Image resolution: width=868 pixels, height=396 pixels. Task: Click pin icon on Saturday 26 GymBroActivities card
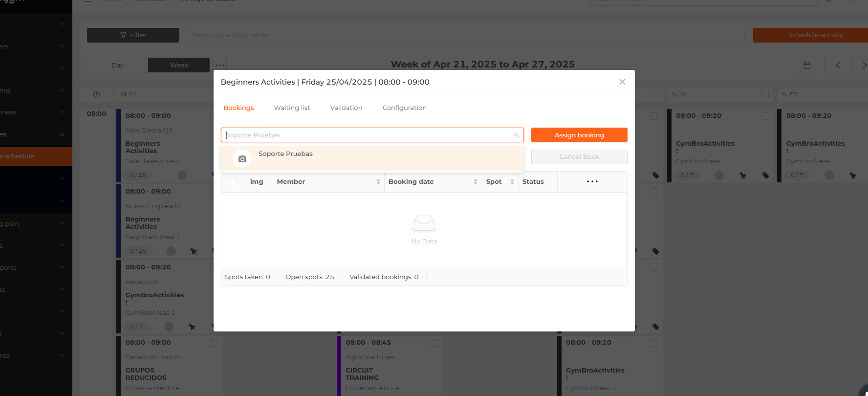click(743, 176)
